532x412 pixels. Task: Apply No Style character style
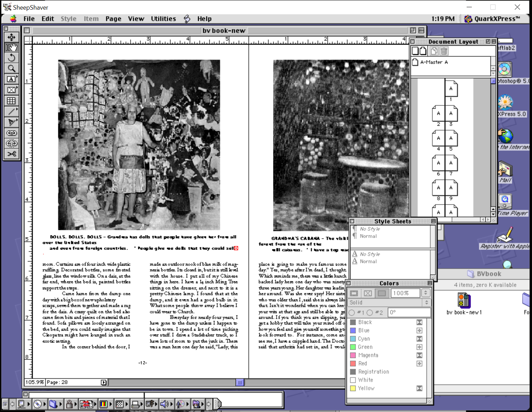tap(370, 254)
